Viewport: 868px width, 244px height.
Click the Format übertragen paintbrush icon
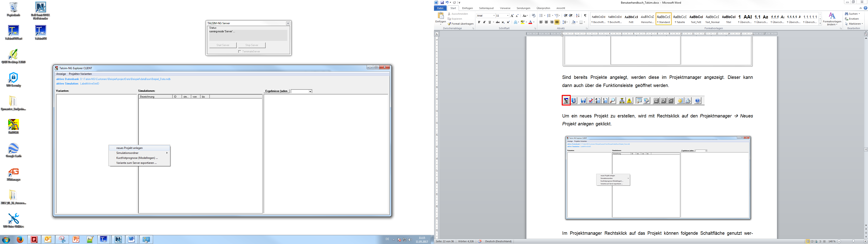click(450, 23)
